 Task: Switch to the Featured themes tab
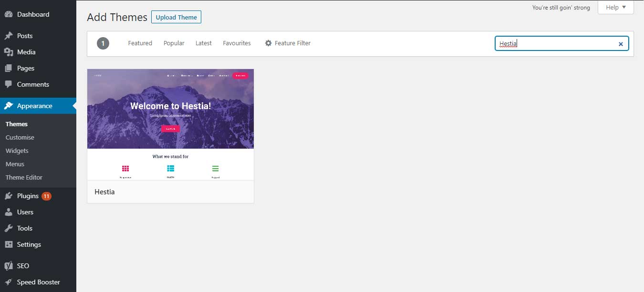click(x=140, y=43)
